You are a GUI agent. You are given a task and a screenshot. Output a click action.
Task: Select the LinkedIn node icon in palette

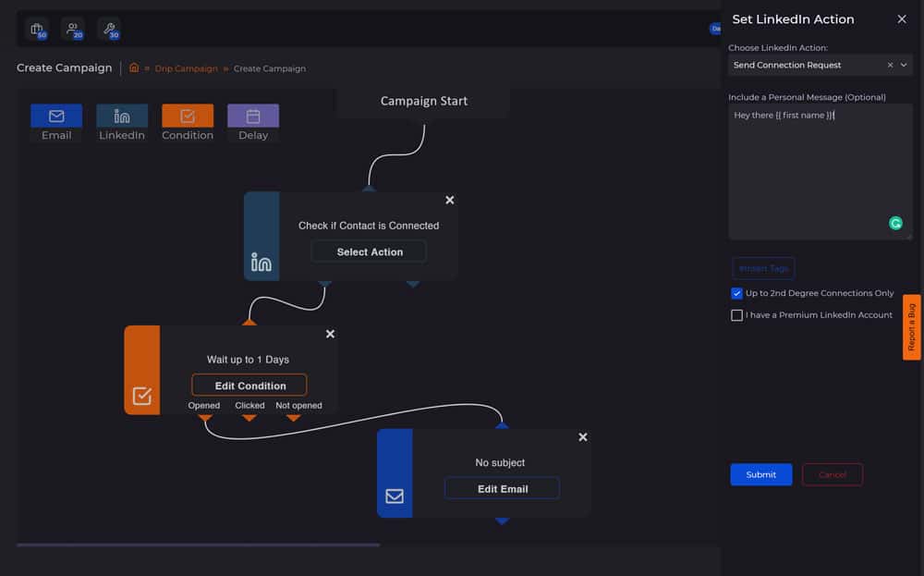(122, 116)
